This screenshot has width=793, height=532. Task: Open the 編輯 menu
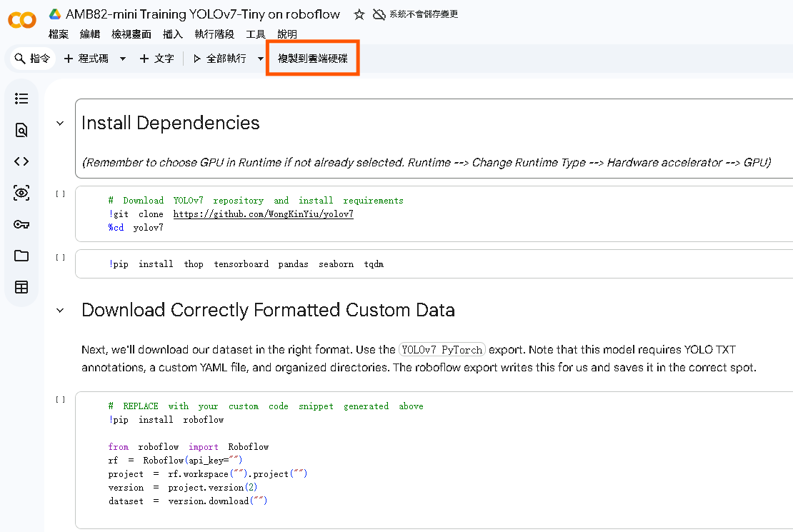(x=90, y=34)
